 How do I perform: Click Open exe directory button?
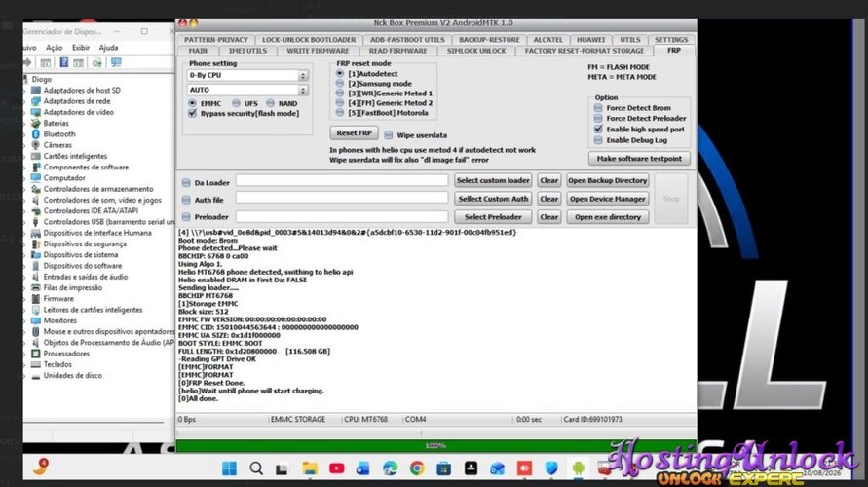(608, 217)
